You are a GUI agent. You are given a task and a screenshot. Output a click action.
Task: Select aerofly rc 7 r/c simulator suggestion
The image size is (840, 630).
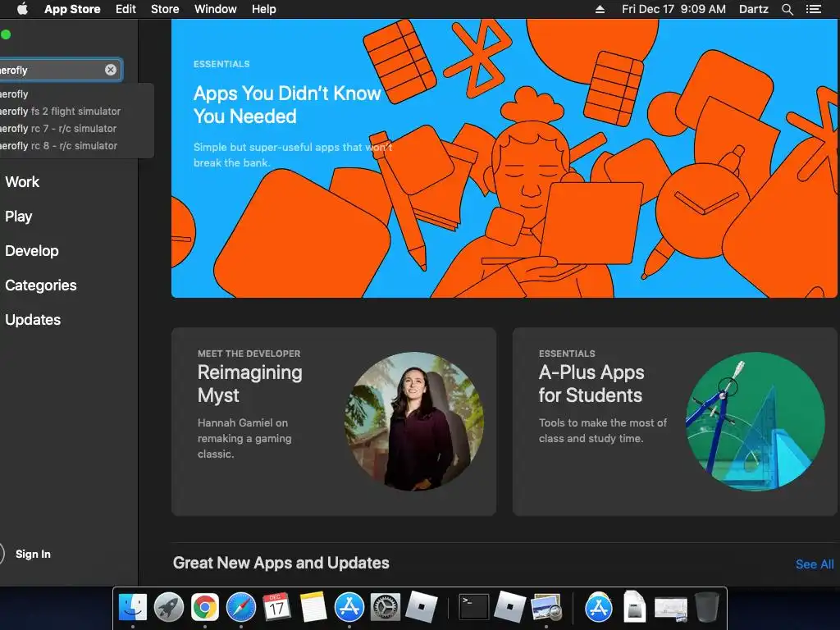point(58,129)
